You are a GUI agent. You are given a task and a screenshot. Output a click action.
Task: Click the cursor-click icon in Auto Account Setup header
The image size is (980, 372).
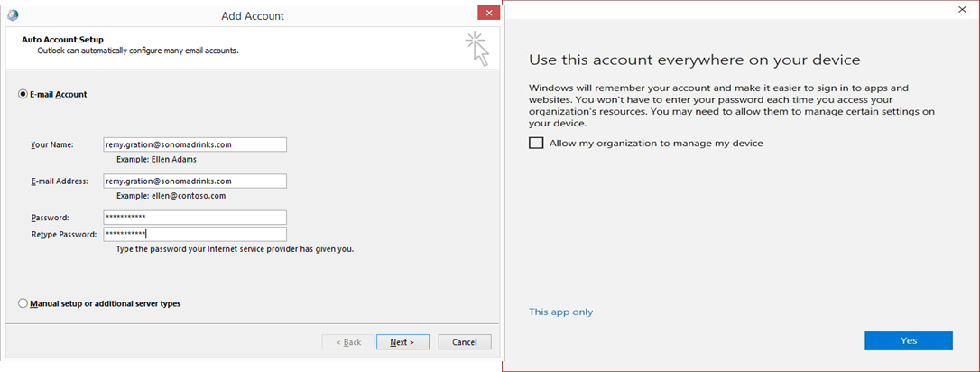point(477,49)
